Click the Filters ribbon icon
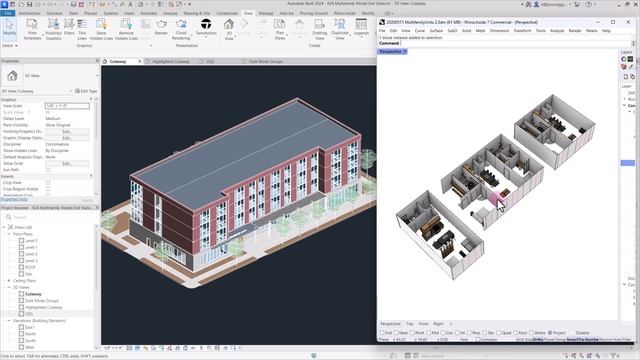 [69, 27]
